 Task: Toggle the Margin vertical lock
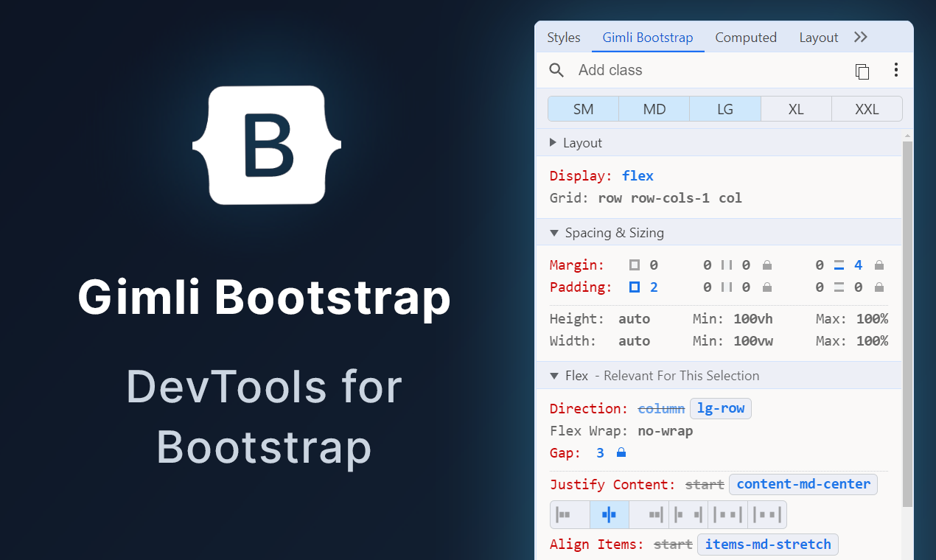879,265
